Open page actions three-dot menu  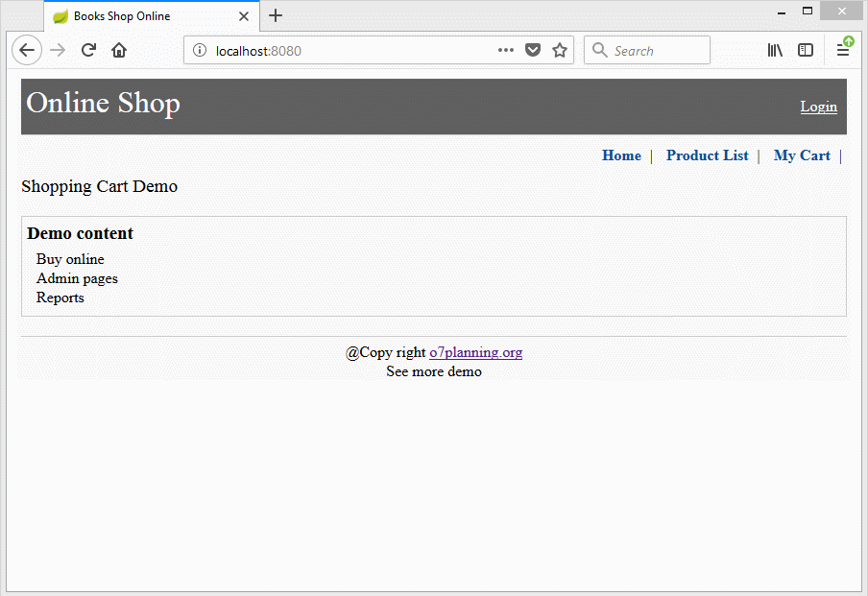click(x=505, y=50)
